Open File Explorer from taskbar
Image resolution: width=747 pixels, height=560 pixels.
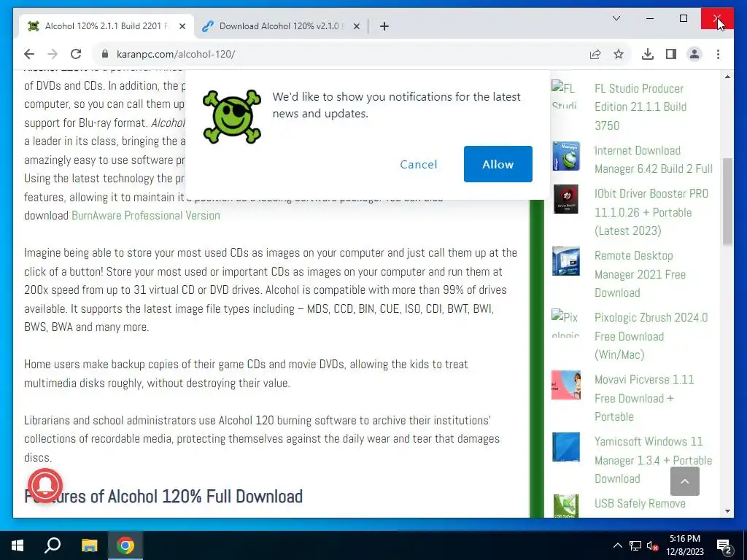coord(89,545)
